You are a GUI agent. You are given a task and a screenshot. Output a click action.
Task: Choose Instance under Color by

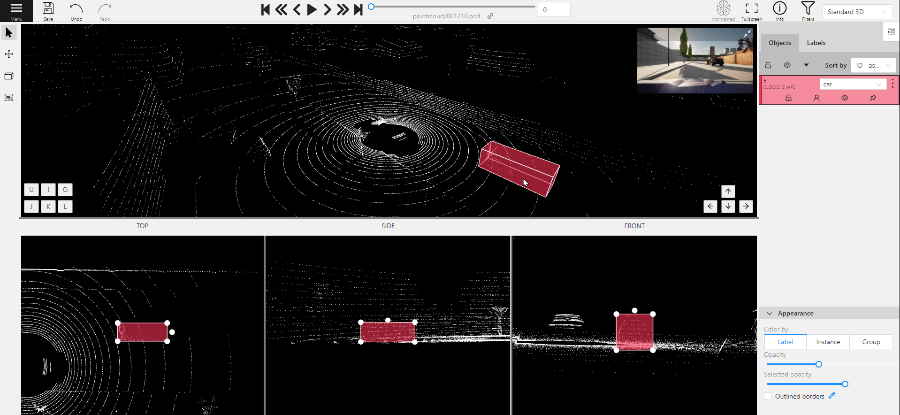point(827,342)
